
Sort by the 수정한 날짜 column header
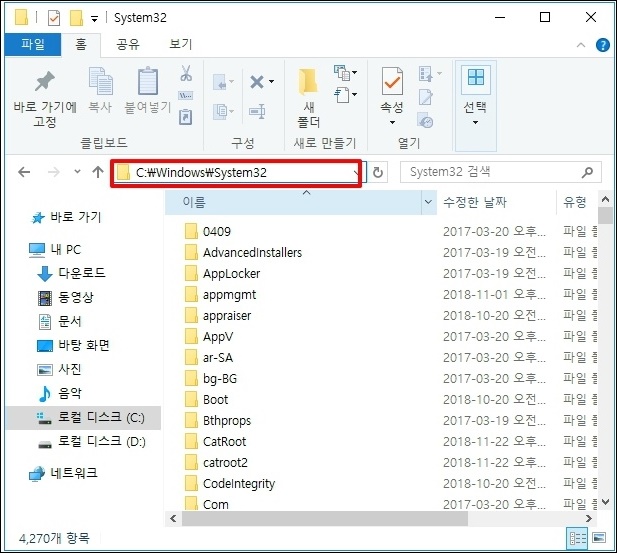[475, 202]
